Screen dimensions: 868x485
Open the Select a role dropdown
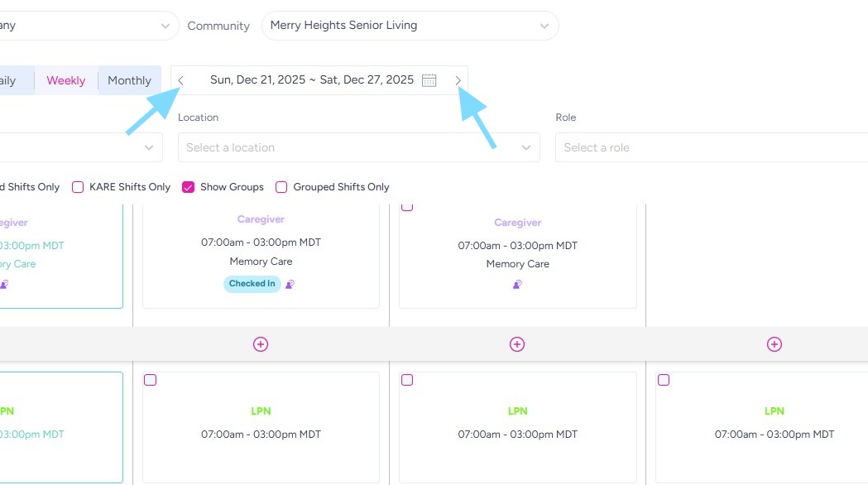point(712,147)
